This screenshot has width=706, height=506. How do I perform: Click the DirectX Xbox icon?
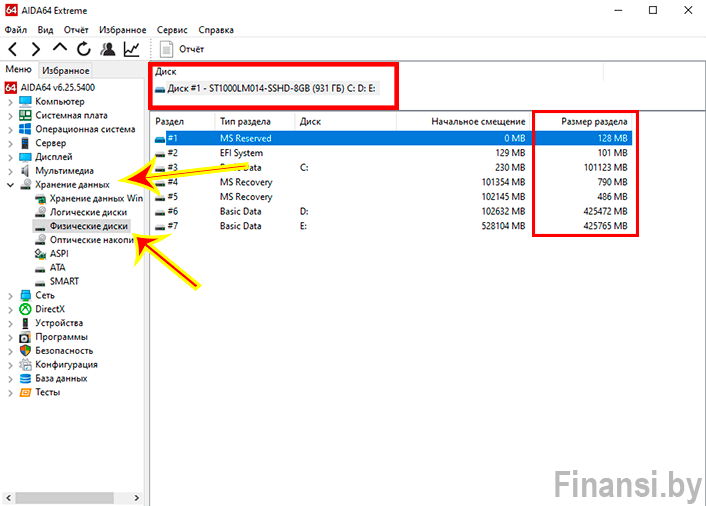(25, 309)
